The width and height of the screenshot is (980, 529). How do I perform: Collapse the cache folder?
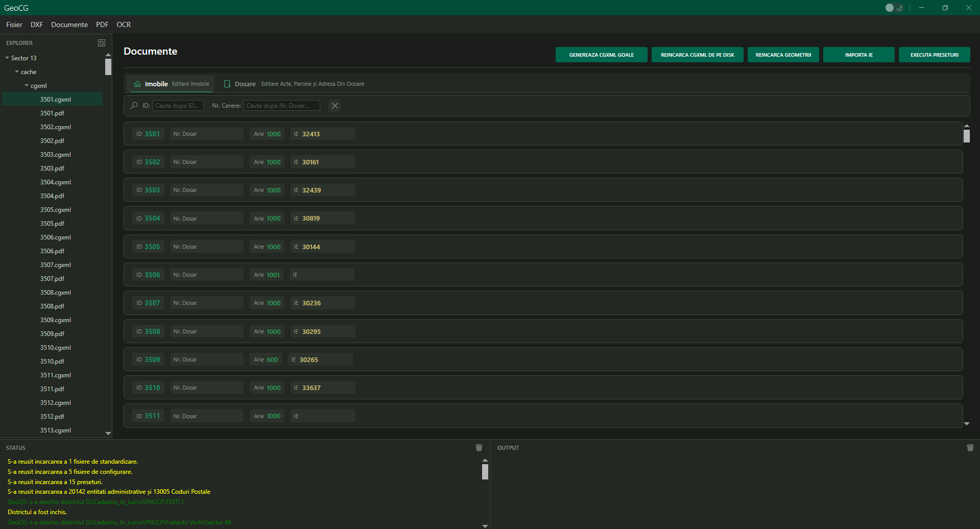tap(17, 72)
